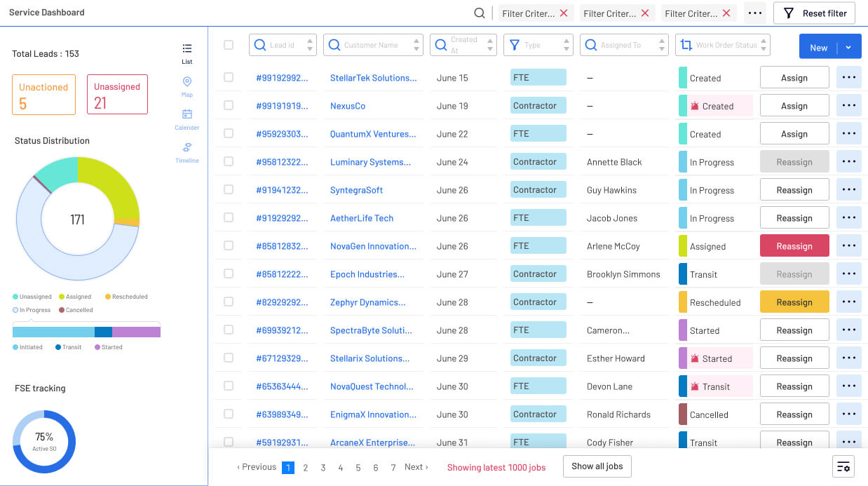The image size is (868, 486).
Task: Remove the third Filter Criteria chip
Action: pos(726,13)
